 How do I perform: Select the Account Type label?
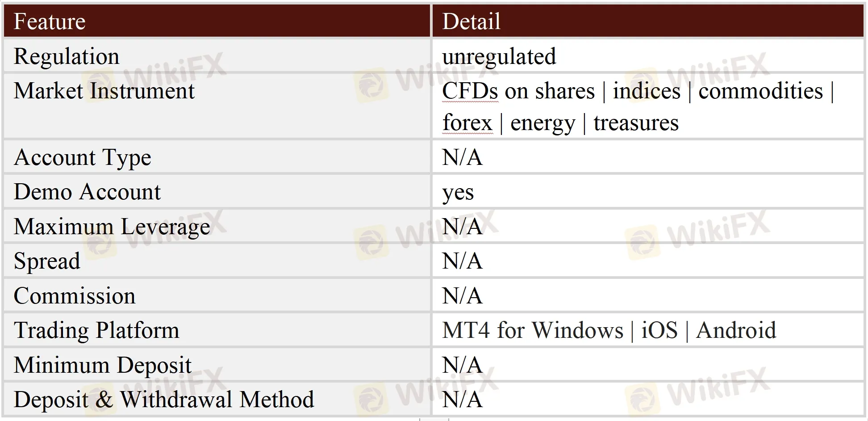(83, 157)
